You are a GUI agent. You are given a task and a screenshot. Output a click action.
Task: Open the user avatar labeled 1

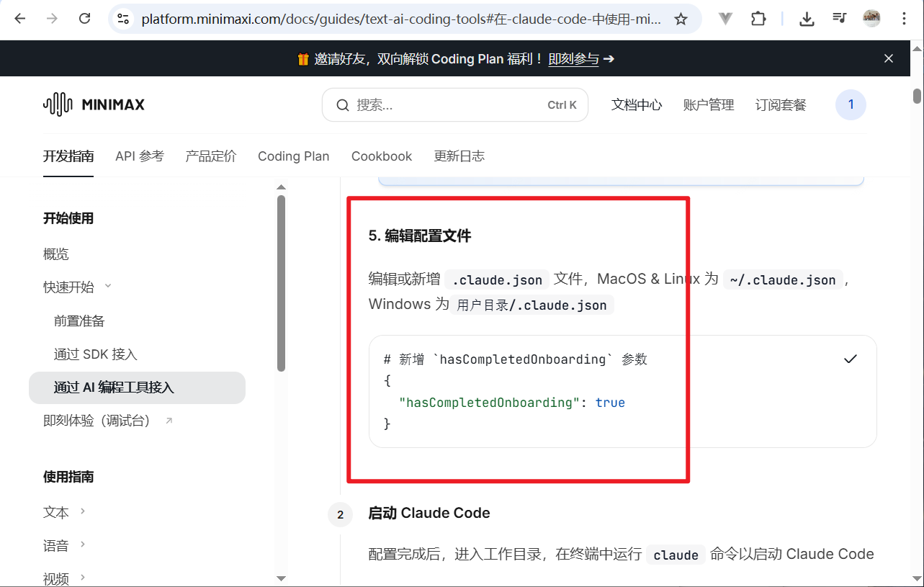(x=851, y=104)
